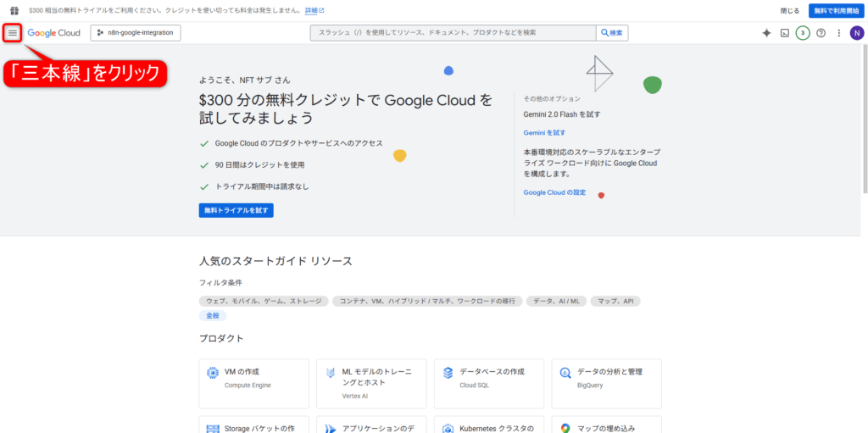Open the help question mark icon
The width and height of the screenshot is (868, 433).
point(821,33)
